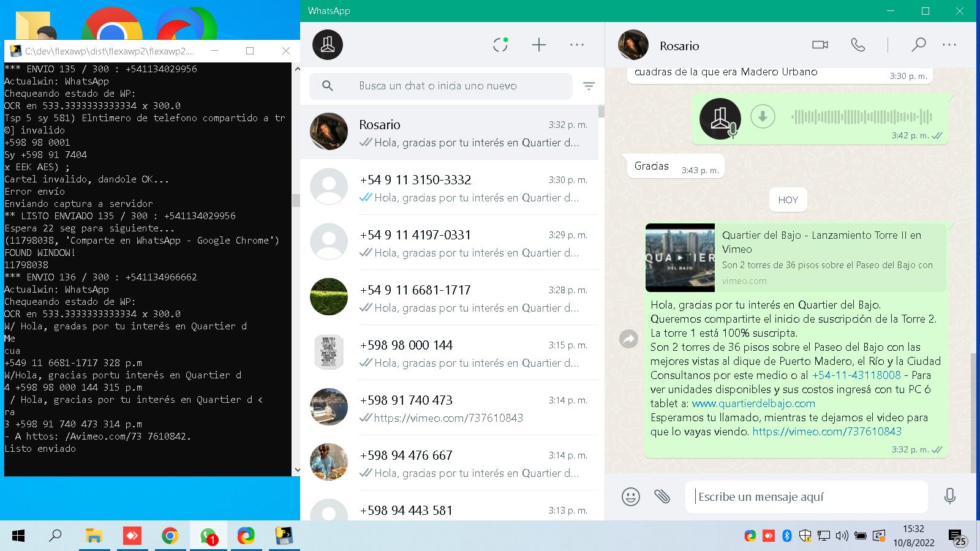Open Windows Security shield tray icon
This screenshot has width=980, height=551.
(x=805, y=536)
